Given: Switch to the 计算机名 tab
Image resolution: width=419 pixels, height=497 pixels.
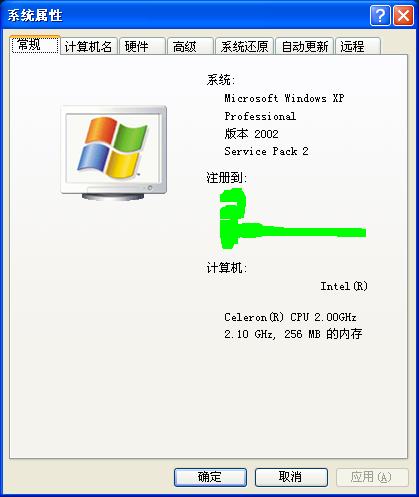Looking at the screenshot, I should 88,46.
